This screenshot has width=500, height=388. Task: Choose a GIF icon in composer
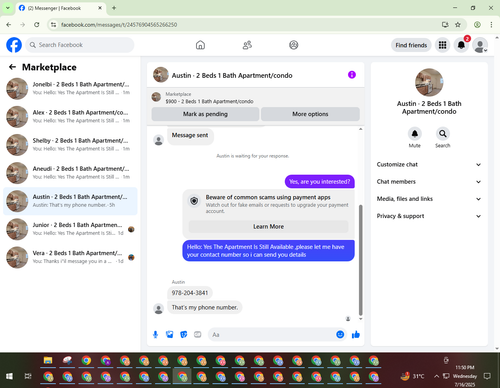pyautogui.click(x=198, y=334)
